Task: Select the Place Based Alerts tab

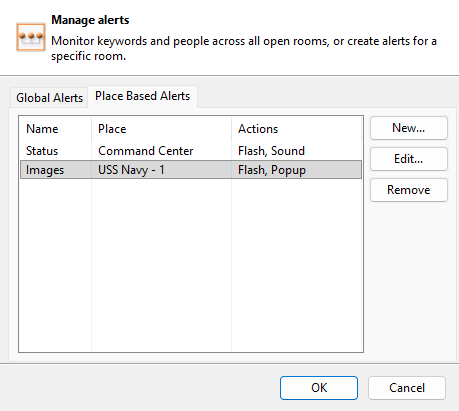Action: (142, 96)
